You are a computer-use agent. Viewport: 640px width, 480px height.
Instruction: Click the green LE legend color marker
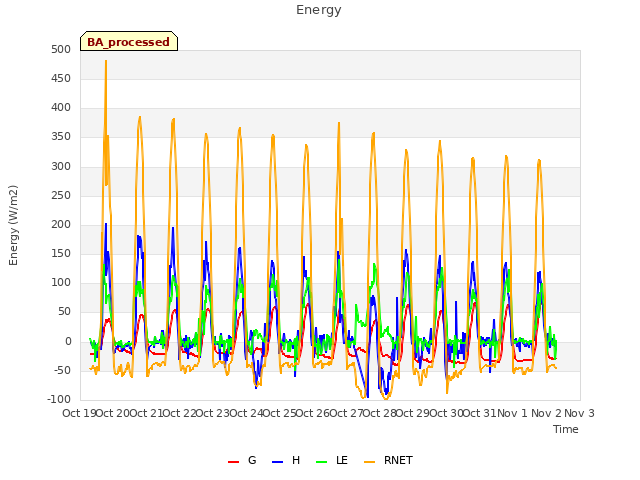point(322,462)
